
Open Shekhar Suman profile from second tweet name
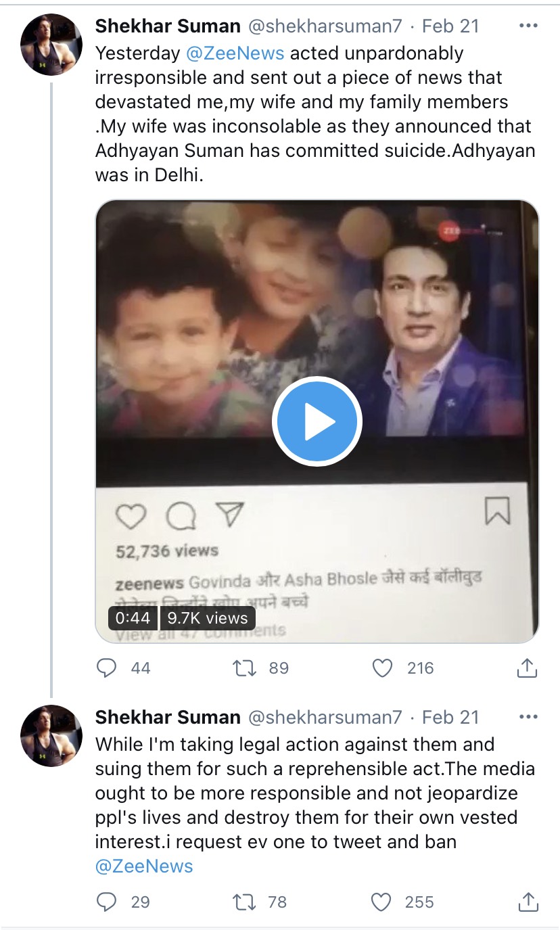coord(168,717)
